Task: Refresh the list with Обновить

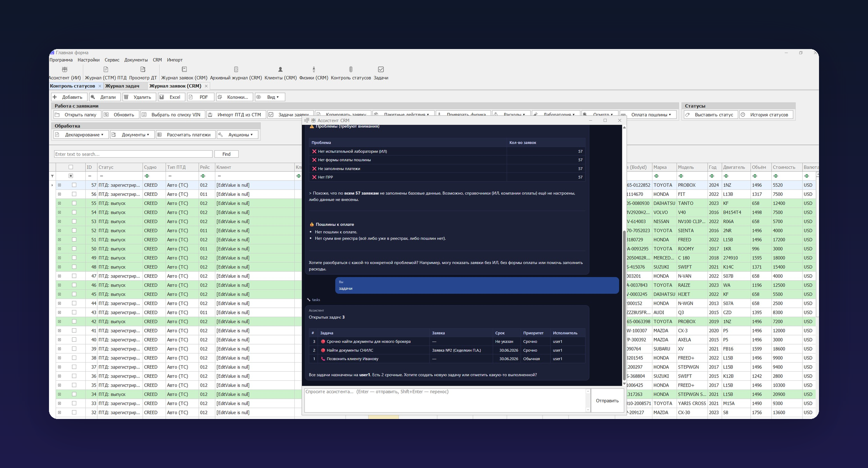Action: 121,115
